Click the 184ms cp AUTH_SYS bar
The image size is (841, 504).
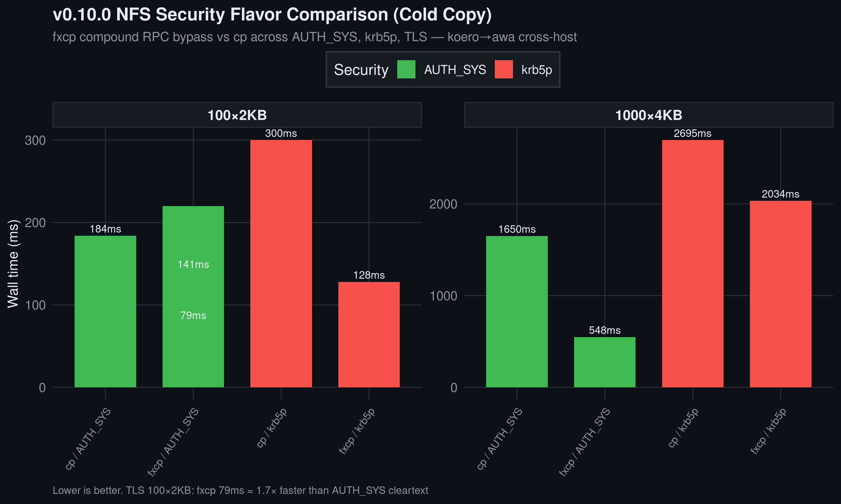[105, 311]
